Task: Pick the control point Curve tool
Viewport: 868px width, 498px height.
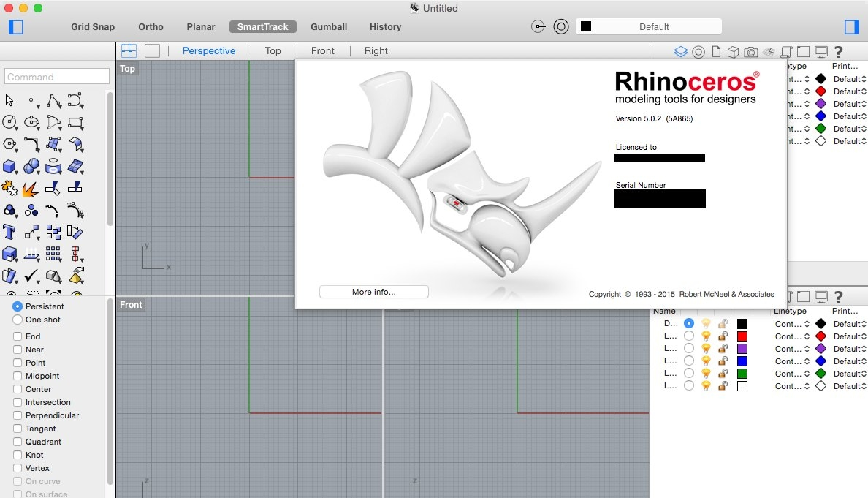Action: tap(75, 100)
